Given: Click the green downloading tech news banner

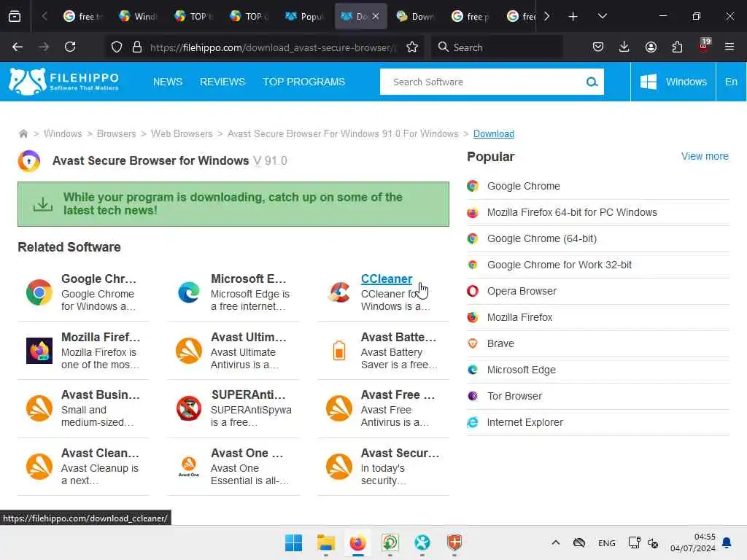Looking at the screenshot, I should coord(233,204).
